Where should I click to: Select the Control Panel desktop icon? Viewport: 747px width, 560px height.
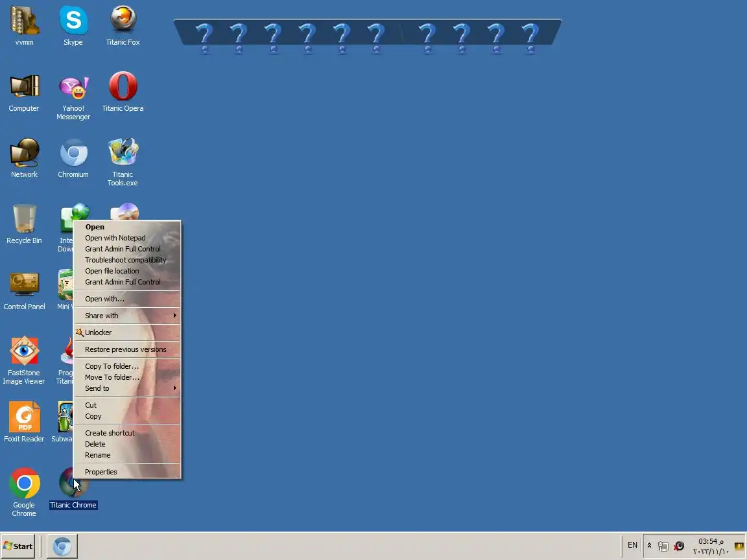24,291
